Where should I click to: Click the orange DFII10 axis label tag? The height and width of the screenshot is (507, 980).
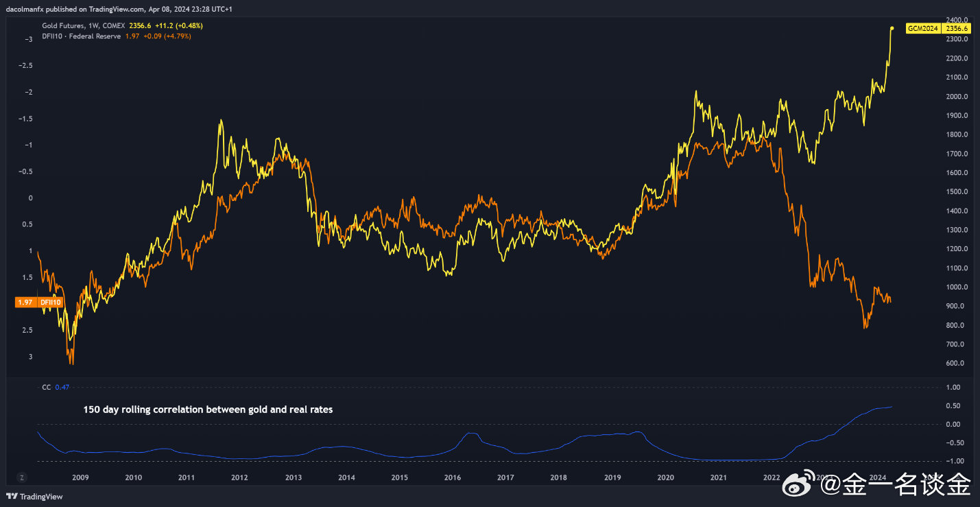[52, 302]
